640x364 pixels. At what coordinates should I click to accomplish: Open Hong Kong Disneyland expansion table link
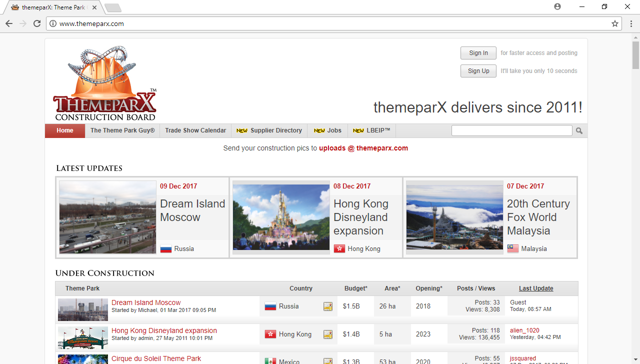click(164, 330)
